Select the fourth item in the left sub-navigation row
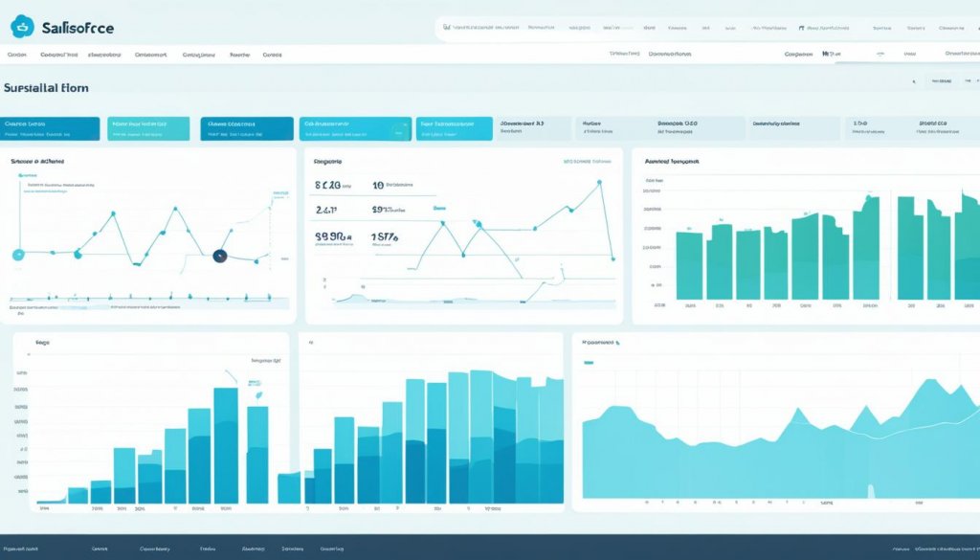 151,56
